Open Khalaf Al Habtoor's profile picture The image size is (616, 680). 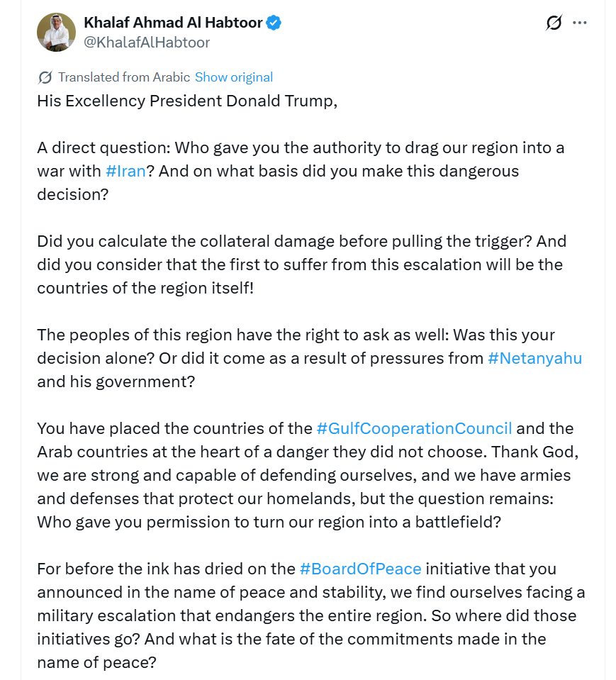[x=56, y=32]
